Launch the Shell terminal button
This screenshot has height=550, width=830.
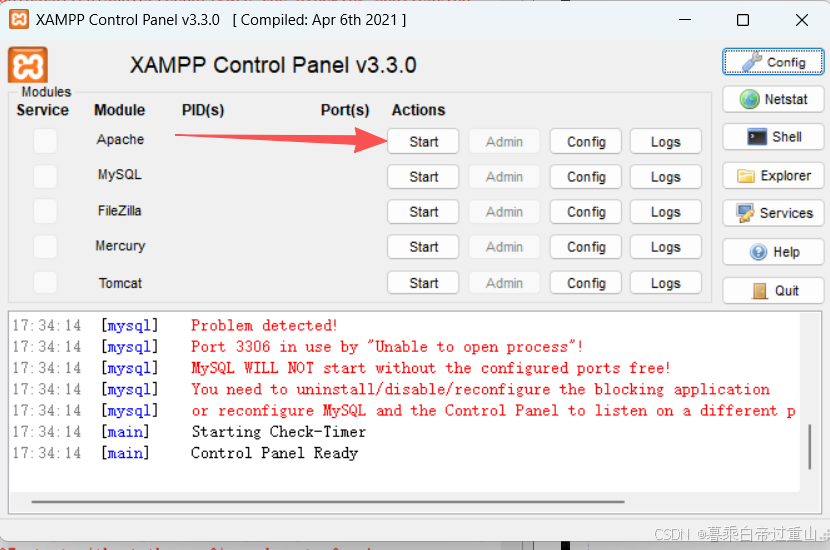(x=773, y=137)
